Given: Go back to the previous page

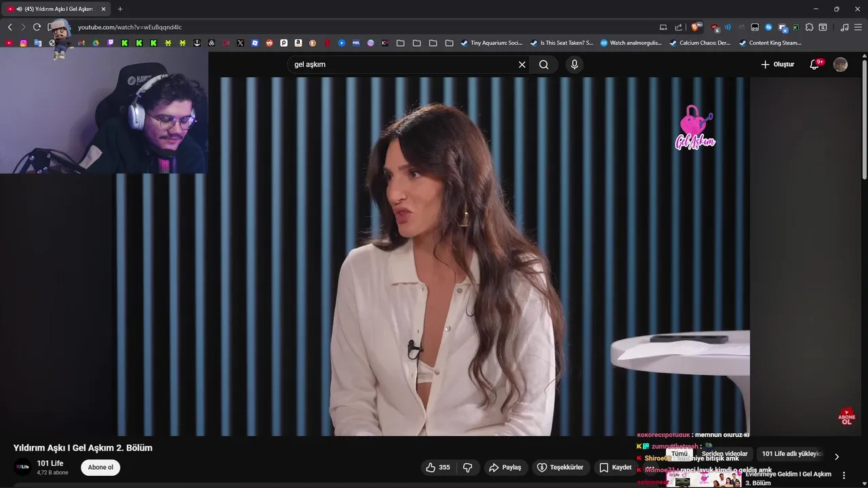Looking at the screenshot, I should 9,27.
